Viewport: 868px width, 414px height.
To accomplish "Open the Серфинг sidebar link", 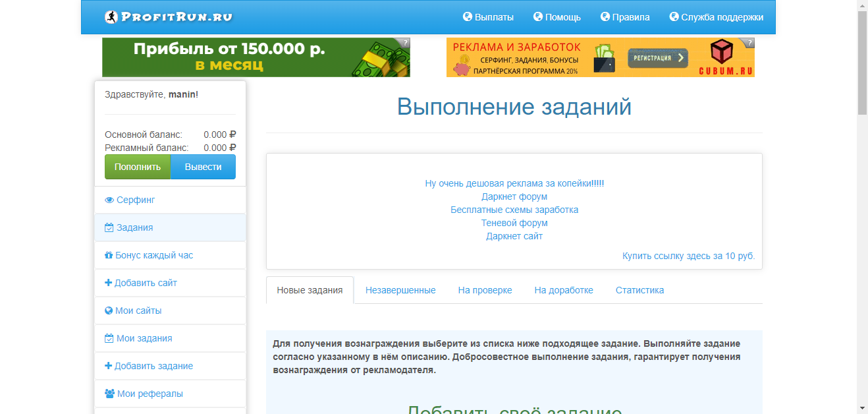I will coord(170,200).
